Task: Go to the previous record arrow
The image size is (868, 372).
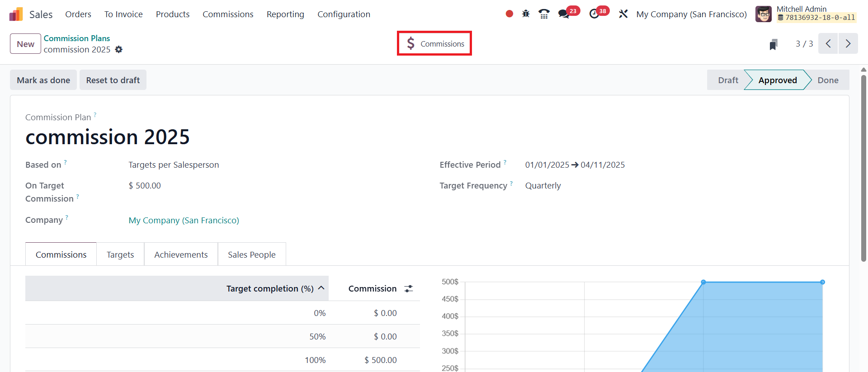Action: pos(828,44)
